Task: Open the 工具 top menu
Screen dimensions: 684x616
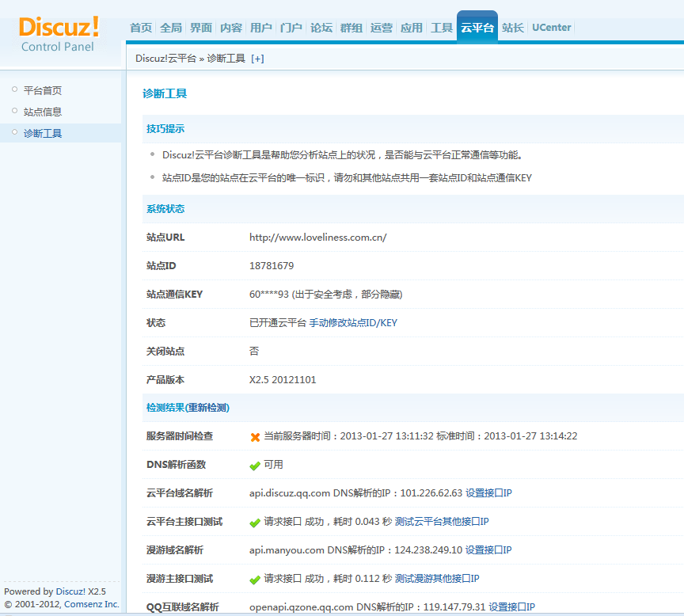Action: point(442,28)
